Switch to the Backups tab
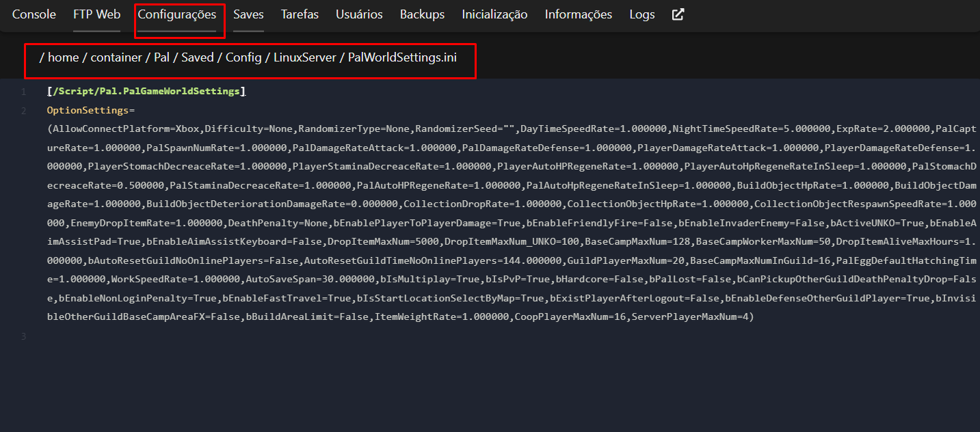The width and height of the screenshot is (980, 432). (x=422, y=14)
